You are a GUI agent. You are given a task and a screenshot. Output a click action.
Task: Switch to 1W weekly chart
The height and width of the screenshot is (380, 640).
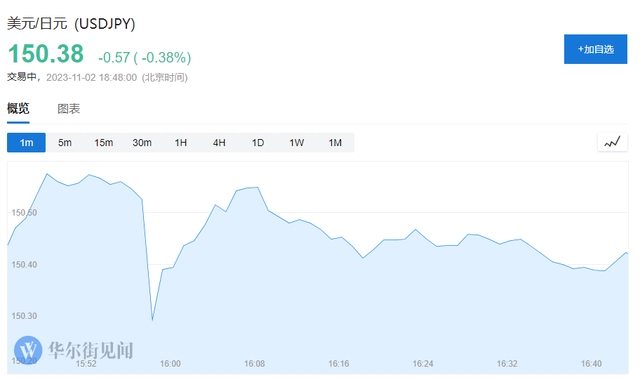coord(297,143)
